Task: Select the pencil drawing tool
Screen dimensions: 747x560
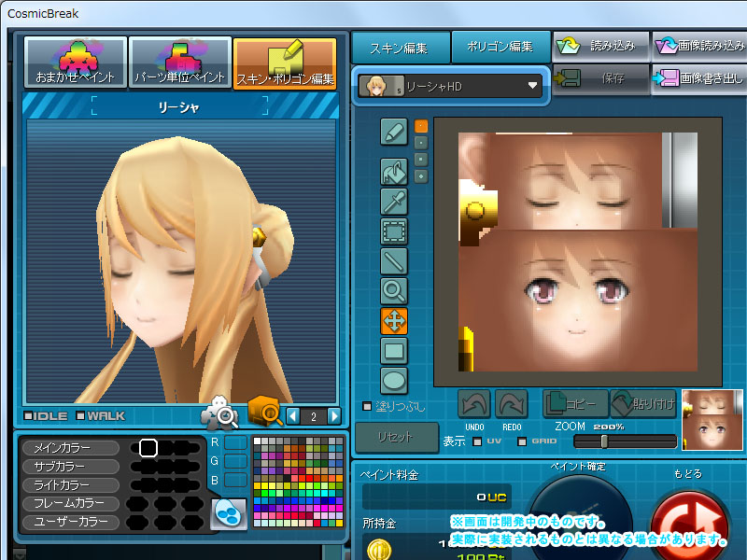Action: pos(394,132)
